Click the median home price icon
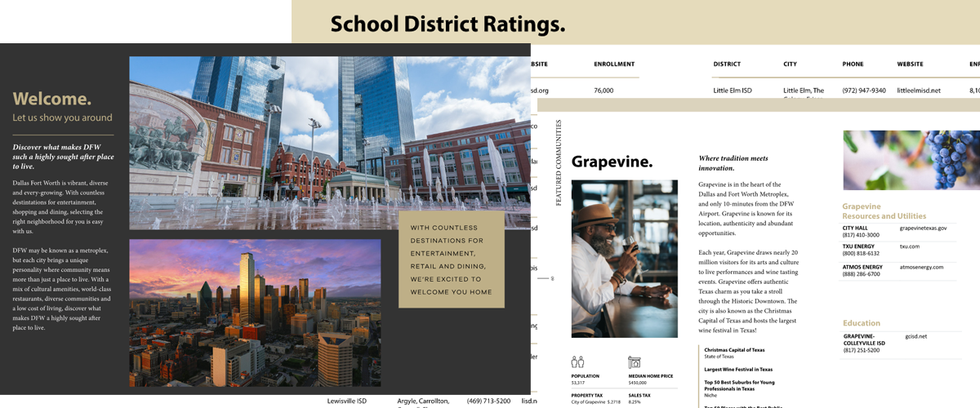 pyautogui.click(x=635, y=361)
